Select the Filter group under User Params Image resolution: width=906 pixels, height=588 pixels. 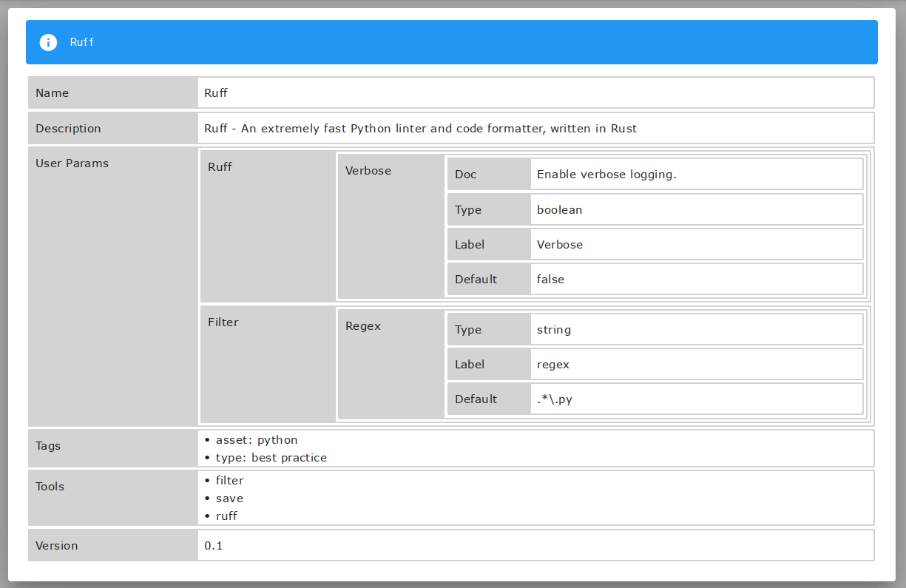(x=268, y=364)
